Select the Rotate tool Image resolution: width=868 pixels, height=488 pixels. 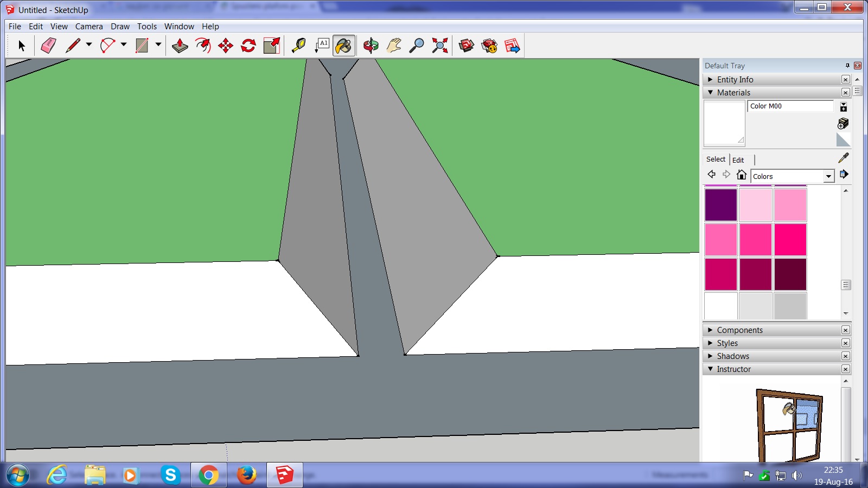coord(248,46)
